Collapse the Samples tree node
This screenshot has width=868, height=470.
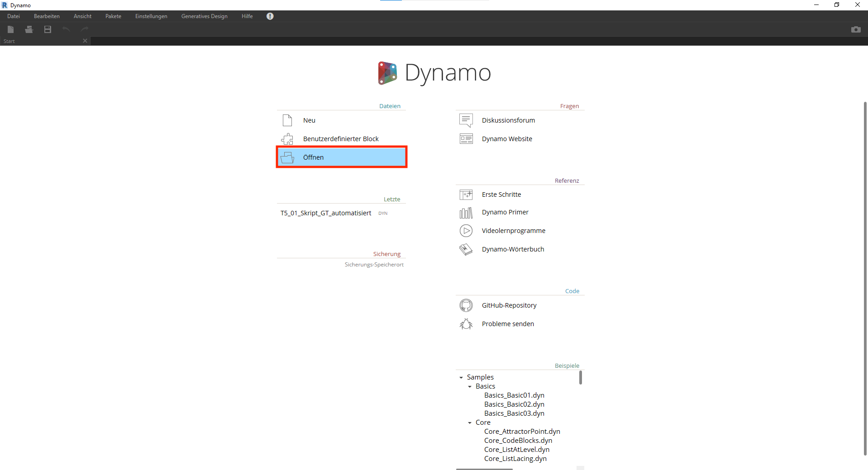tap(461, 377)
